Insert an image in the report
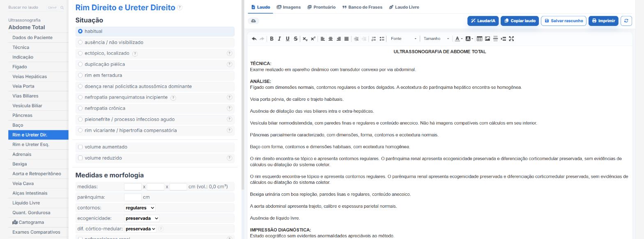This screenshot has width=644, height=239. pos(488,39)
